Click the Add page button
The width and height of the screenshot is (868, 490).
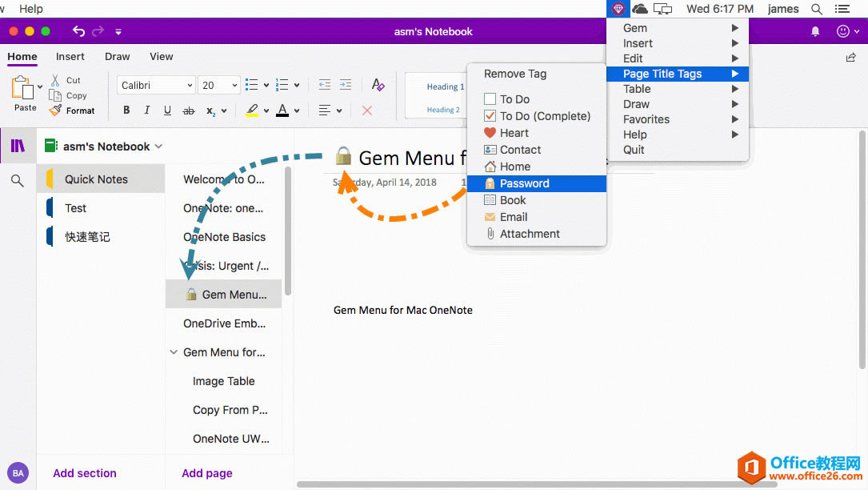(206, 473)
